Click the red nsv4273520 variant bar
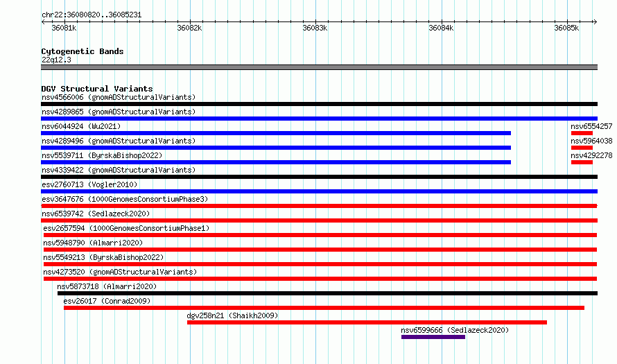This screenshot has height=364, width=617. [x=320, y=279]
